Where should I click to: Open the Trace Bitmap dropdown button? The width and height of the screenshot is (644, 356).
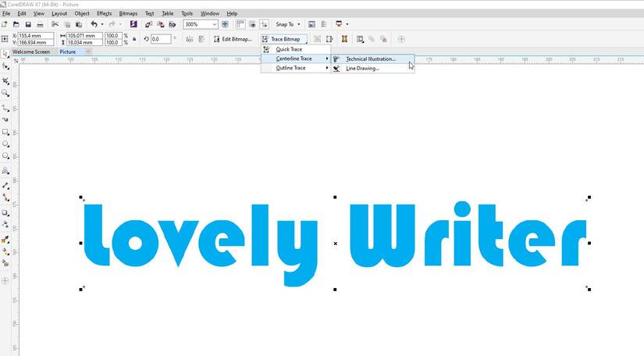pyautogui.click(x=285, y=39)
